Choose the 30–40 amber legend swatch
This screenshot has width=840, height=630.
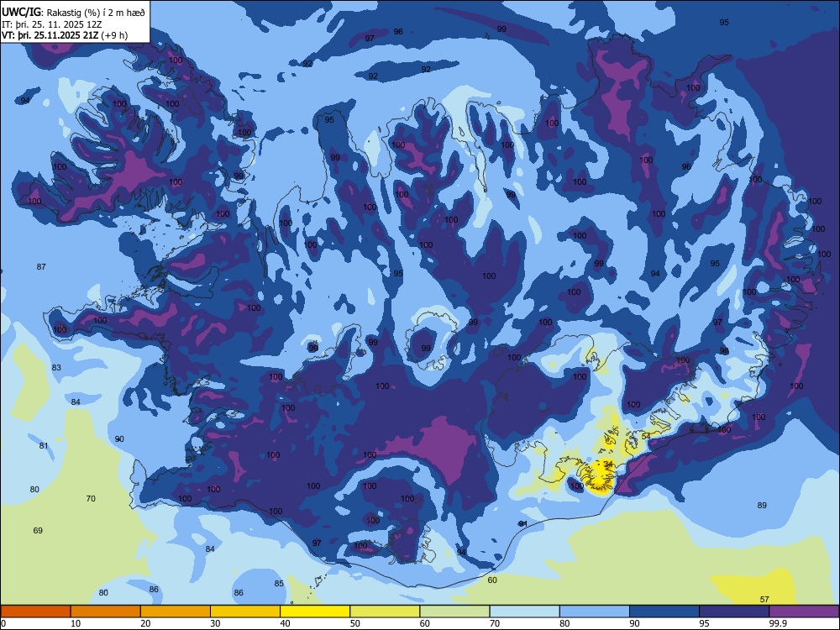tap(245, 612)
